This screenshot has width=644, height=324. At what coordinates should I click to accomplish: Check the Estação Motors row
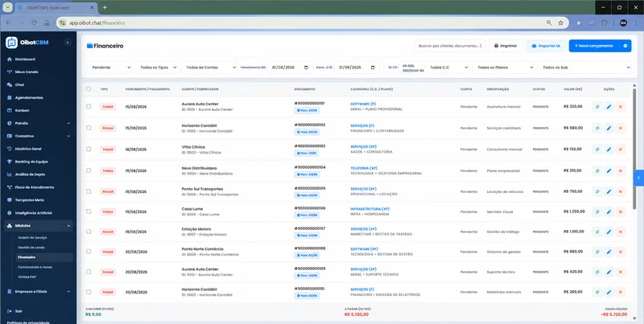89,232
